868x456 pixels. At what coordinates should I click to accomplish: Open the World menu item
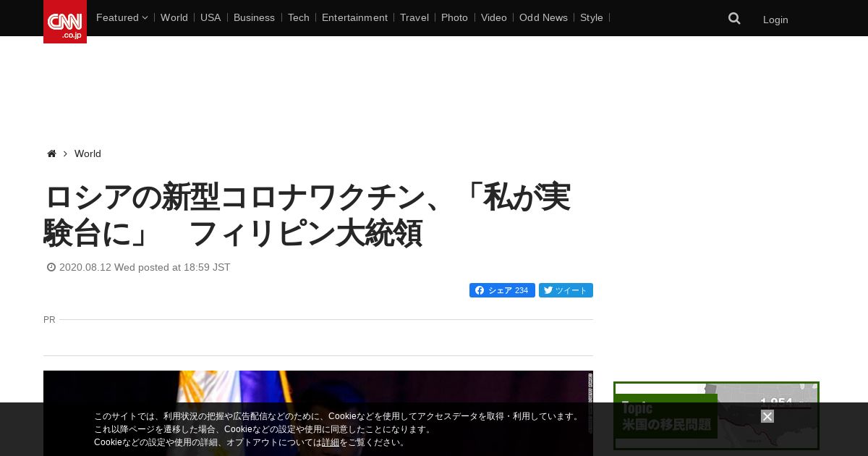[174, 17]
